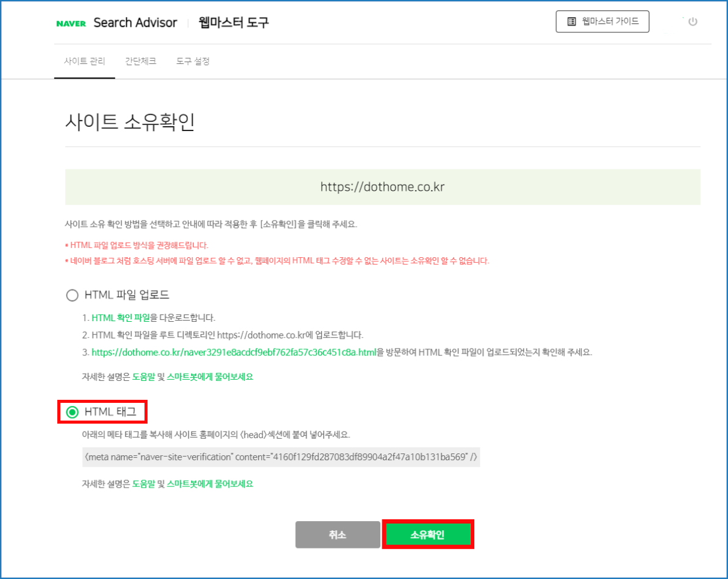Screen dimensions: 728x579
Task: Click the 웹마스터 도구 header title
Action: coord(234,23)
